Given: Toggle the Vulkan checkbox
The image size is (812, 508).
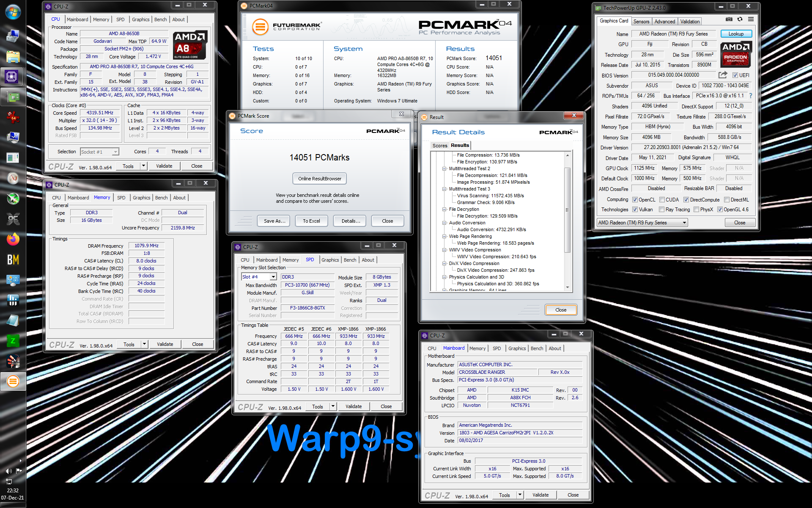Looking at the screenshot, I should (x=635, y=210).
